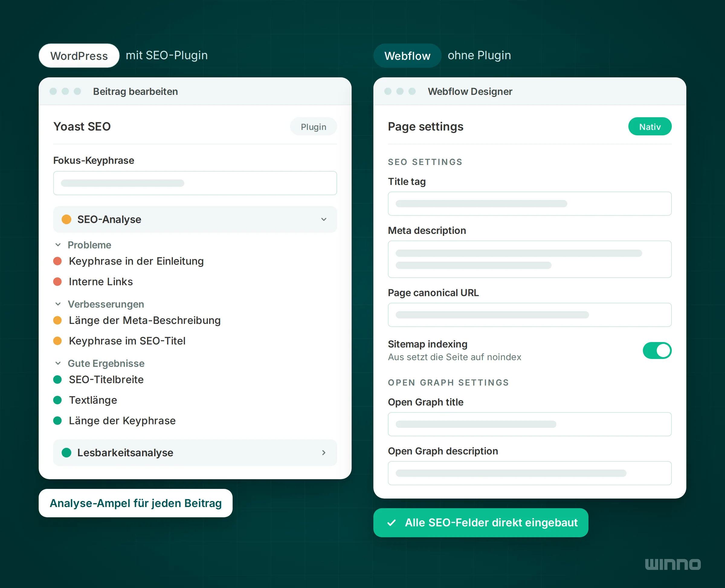Click orange dot for Keyphrase im SEO-Titel
725x588 pixels.
(58, 341)
